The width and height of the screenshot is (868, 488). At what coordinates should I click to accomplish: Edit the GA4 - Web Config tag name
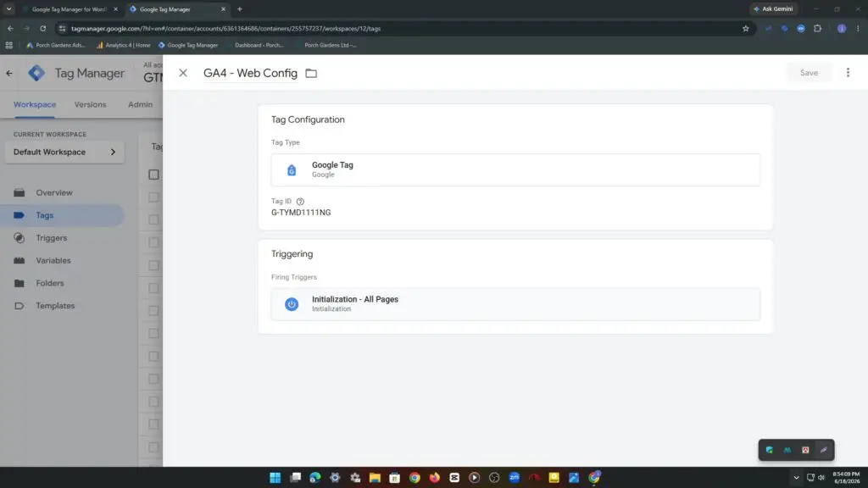pos(250,73)
